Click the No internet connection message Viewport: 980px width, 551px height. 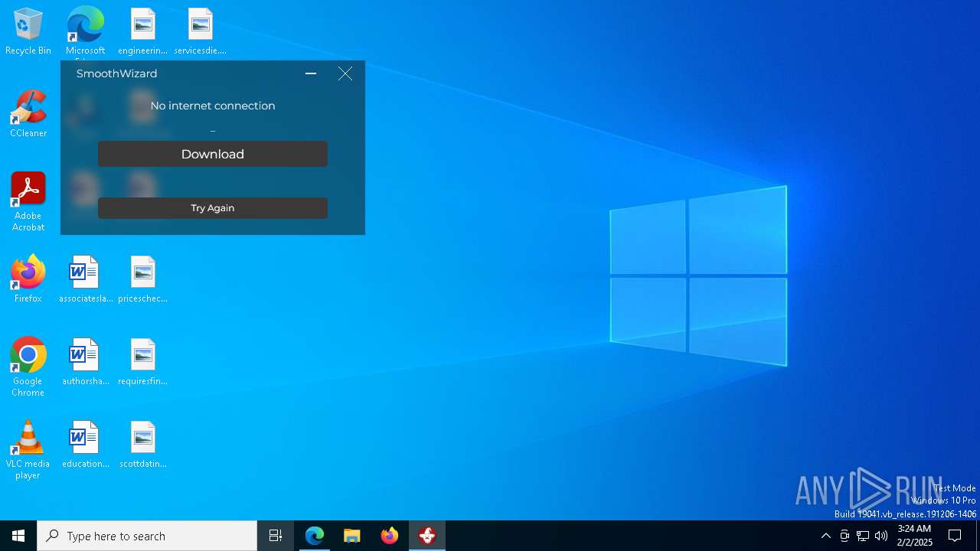(x=213, y=106)
